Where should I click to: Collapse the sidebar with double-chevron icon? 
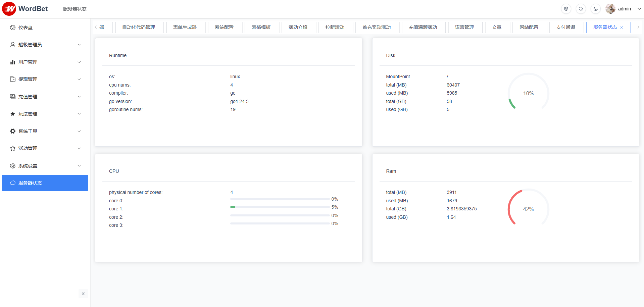[x=83, y=294]
